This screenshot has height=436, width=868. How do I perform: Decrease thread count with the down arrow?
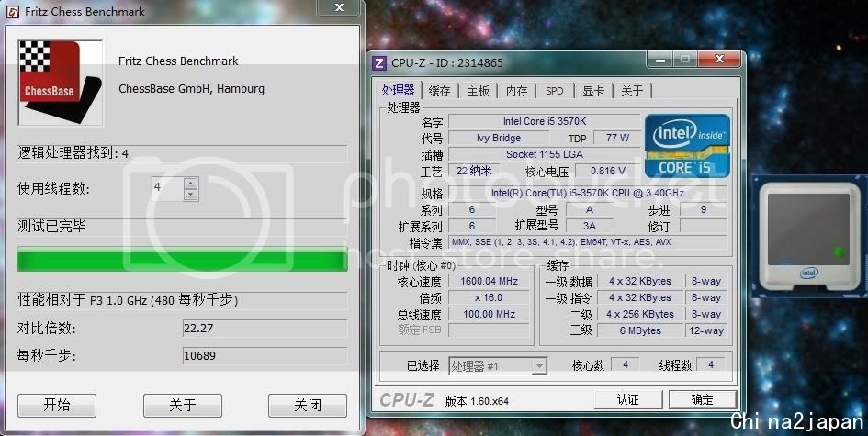tap(191, 195)
